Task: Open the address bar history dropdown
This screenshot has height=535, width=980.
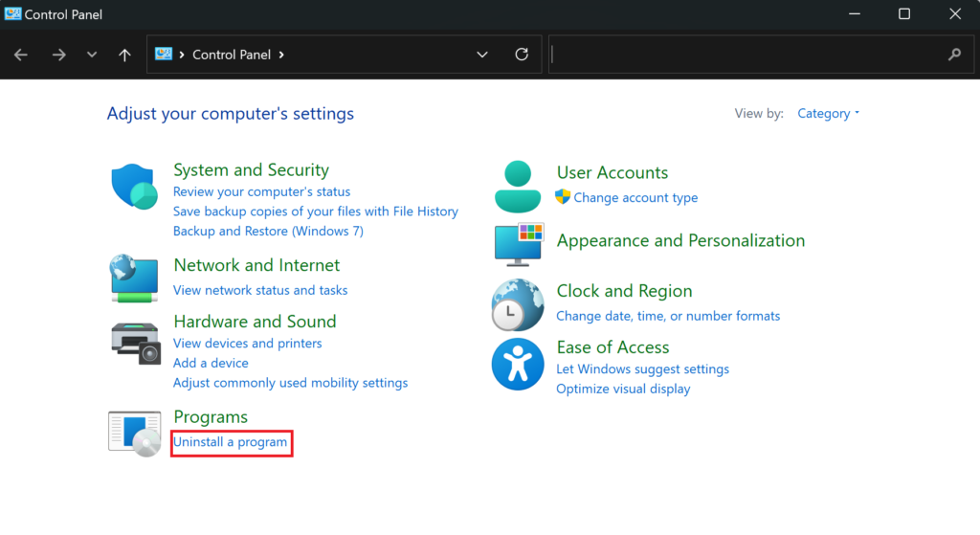Action: pos(482,55)
